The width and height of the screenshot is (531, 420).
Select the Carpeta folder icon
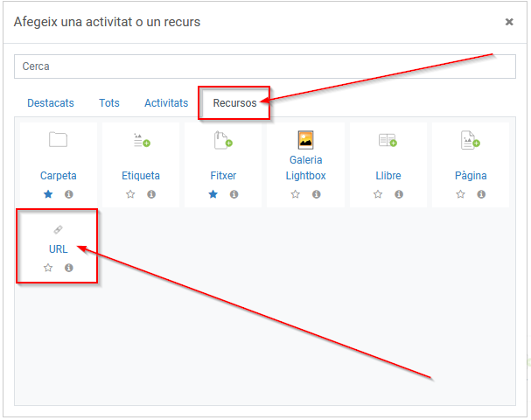click(x=58, y=140)
